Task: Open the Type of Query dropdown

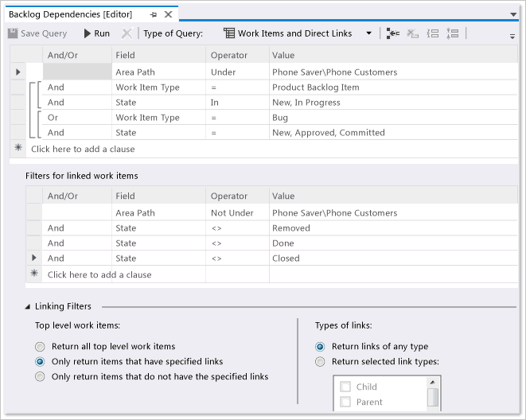Action: click(x=369, y=33)
